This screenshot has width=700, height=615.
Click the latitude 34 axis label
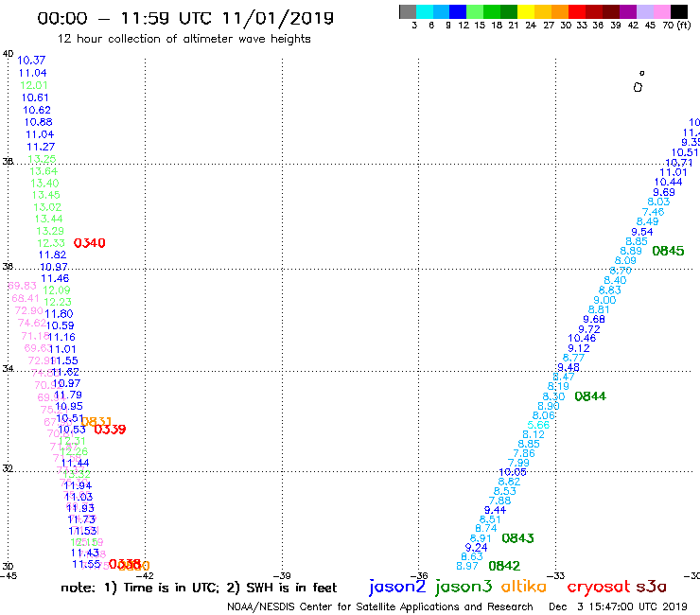tap(8, 368)
